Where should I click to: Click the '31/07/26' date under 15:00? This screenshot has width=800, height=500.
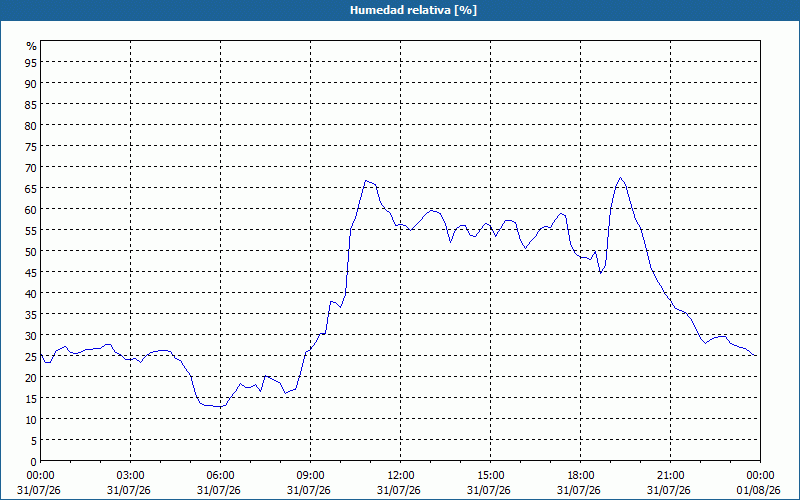tap(489, 490)
